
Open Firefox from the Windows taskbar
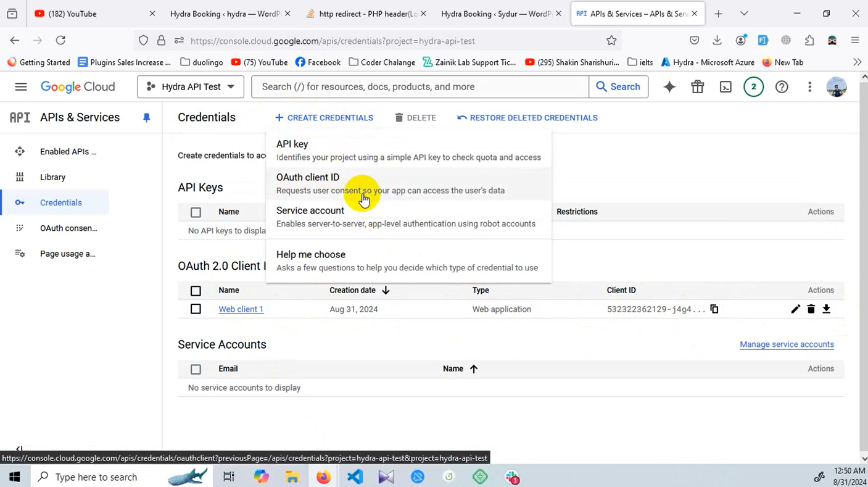coord(323,477)
